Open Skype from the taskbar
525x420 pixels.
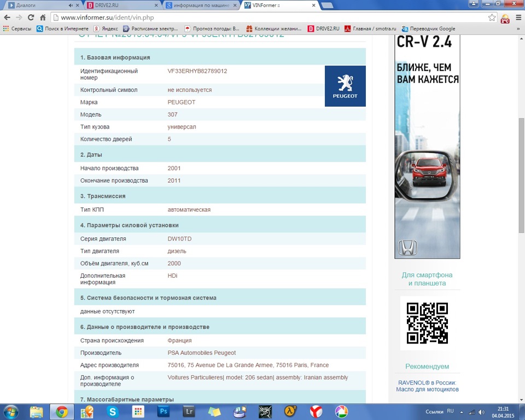pyautogui.click(x=113, y=412)
